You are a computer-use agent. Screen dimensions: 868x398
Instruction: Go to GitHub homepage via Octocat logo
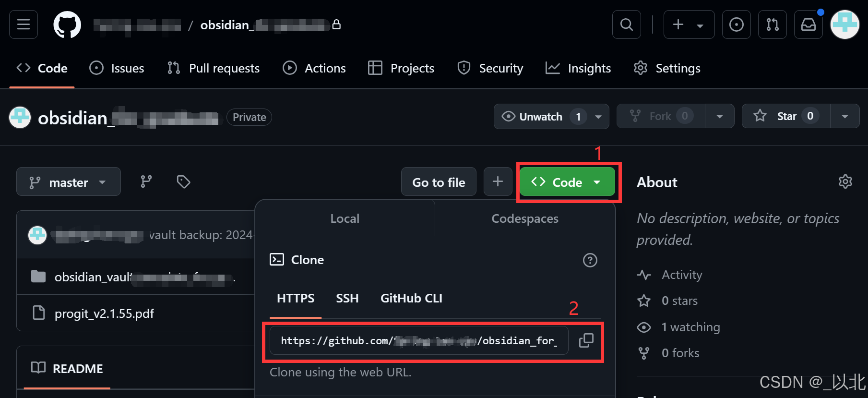point(67,24)
